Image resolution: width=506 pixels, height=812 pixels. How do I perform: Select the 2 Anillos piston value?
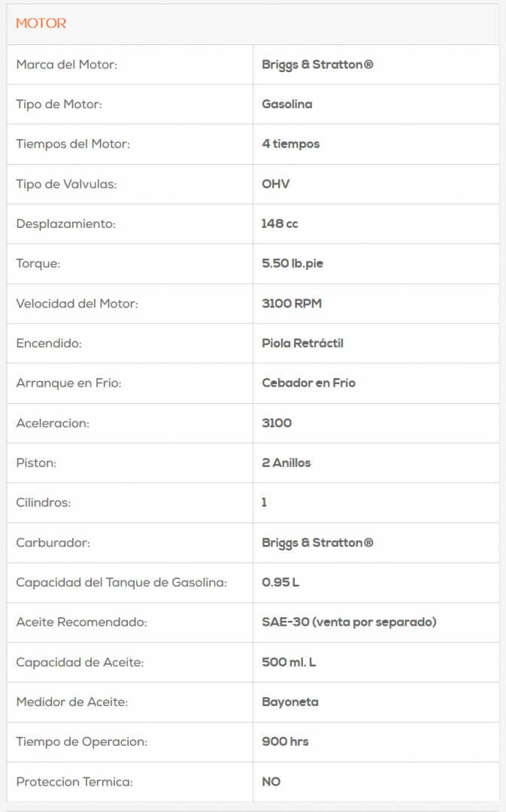tap(286, 463)
